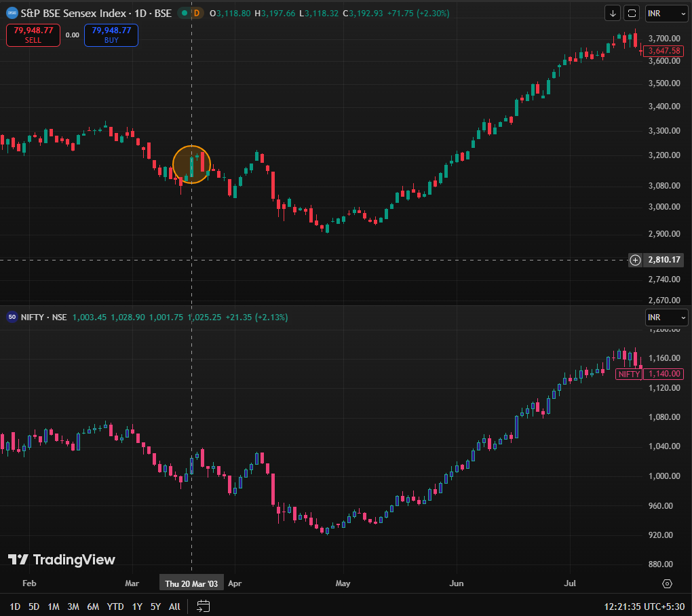Image resolution: width=692 pixels, height=616 pixels.
Task: Open chart settings gear on time axis
Action: 667,583
